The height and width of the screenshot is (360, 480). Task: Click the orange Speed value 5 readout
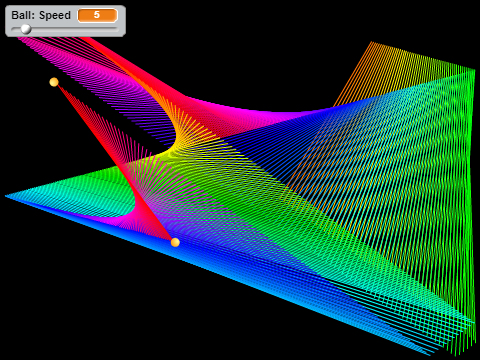pyautogui.click(x=97, y=15)
